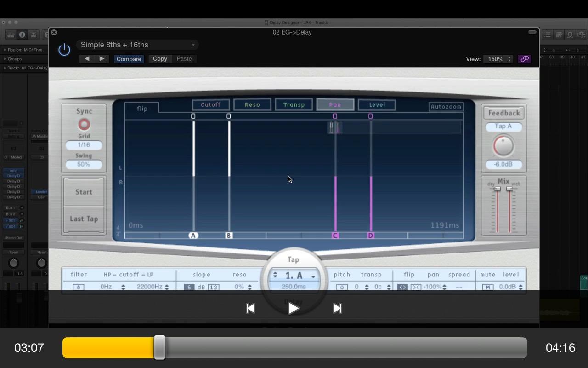Toggle the pitch on/off button

342,287
